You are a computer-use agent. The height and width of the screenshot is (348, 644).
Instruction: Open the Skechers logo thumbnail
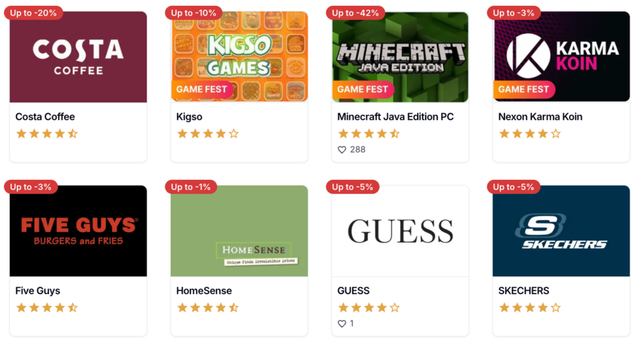pyautogui.click(x=561, y=231)
